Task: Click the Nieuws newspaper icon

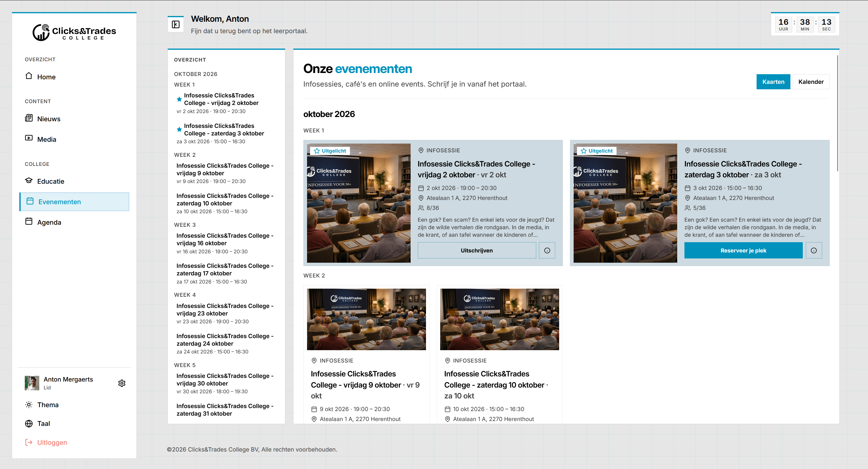Action: pos(29,118)
